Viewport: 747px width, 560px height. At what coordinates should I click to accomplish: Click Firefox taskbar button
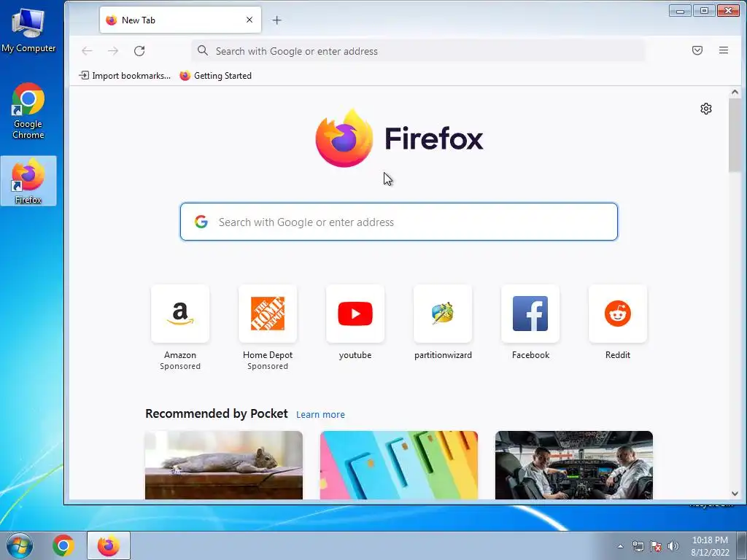[109, 545]
